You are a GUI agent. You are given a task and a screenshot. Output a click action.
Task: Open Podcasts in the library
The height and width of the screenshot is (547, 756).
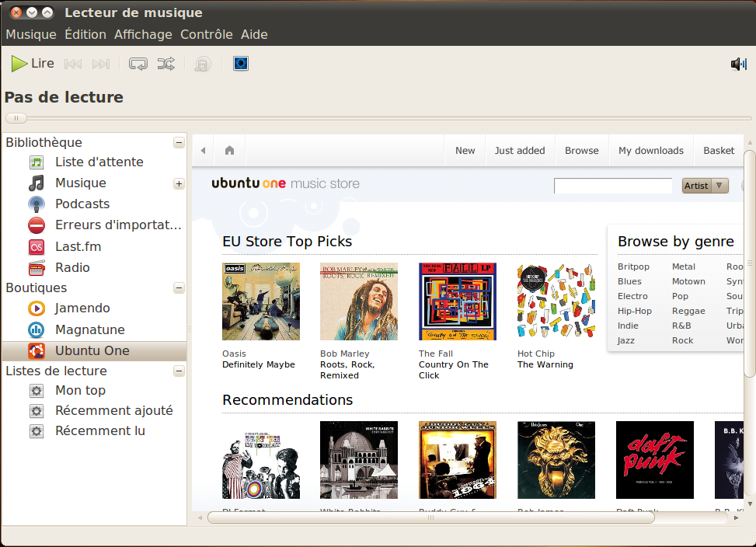point(82,204)
